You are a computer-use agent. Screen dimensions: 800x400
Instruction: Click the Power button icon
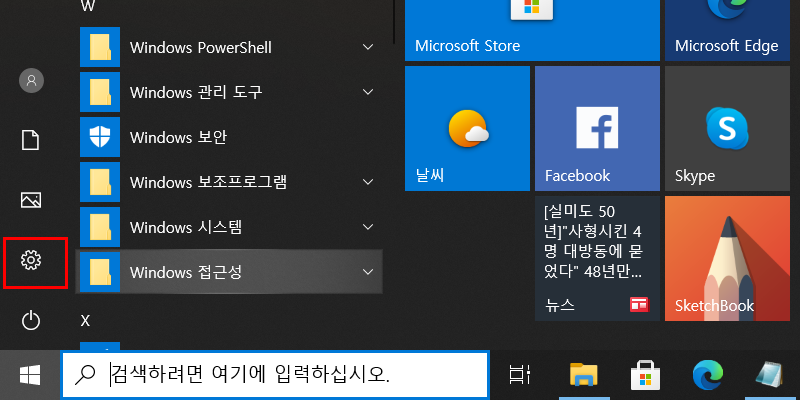[x=31, y=321]
